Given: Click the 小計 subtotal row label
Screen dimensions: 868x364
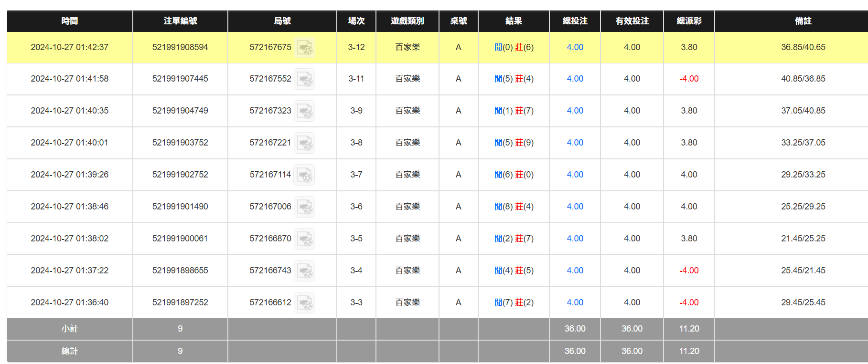Looking at the screenshot, I should (70, 329).
